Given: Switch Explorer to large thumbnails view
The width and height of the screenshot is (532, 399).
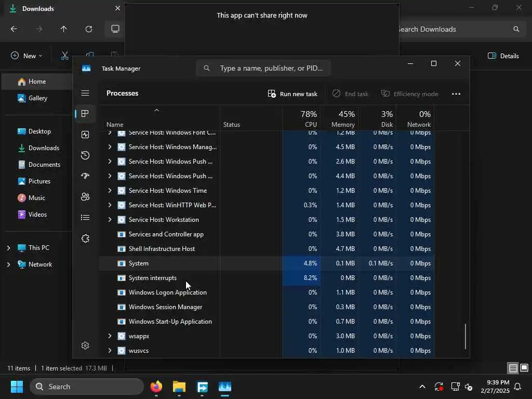Looking at the screenshot, I should coord(524,368).
